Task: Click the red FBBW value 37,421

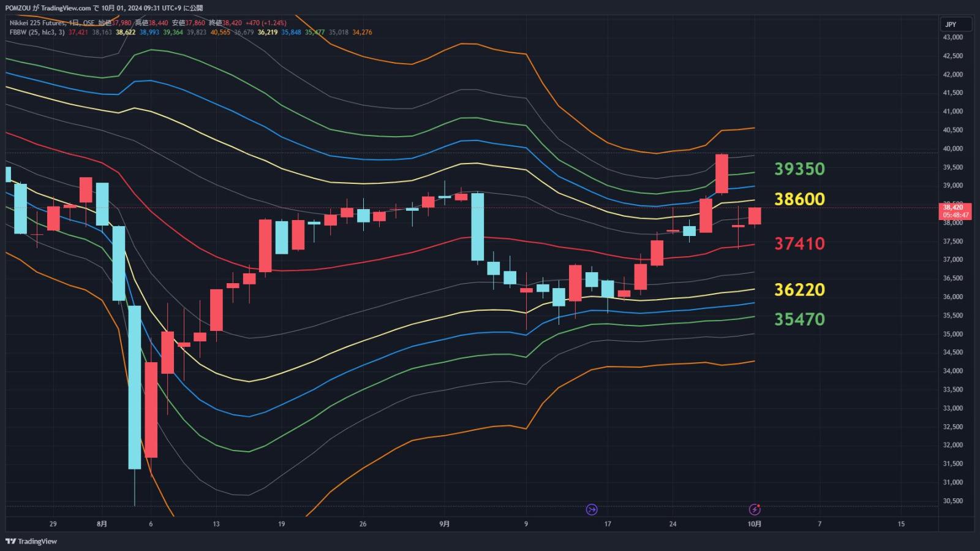Action: 78,32
